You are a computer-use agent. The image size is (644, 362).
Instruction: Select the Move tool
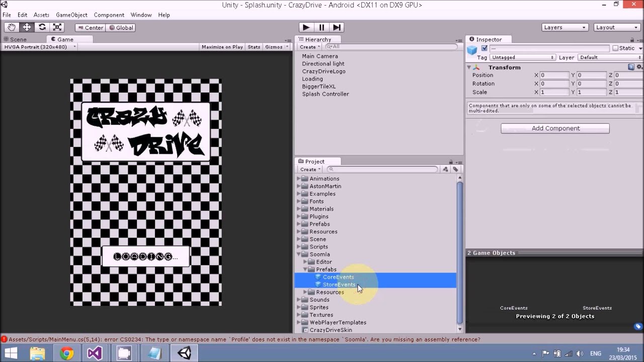(x=27, y=27)
